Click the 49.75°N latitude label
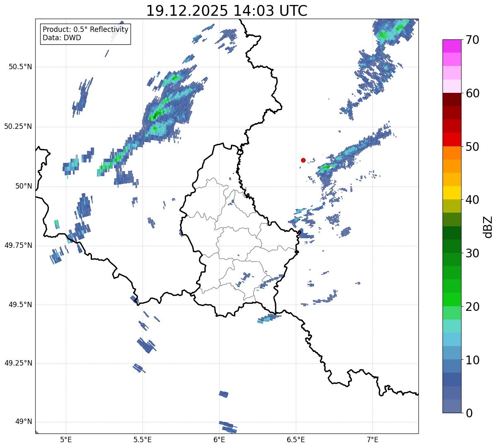The image size is (498, 448). [18, 245]
